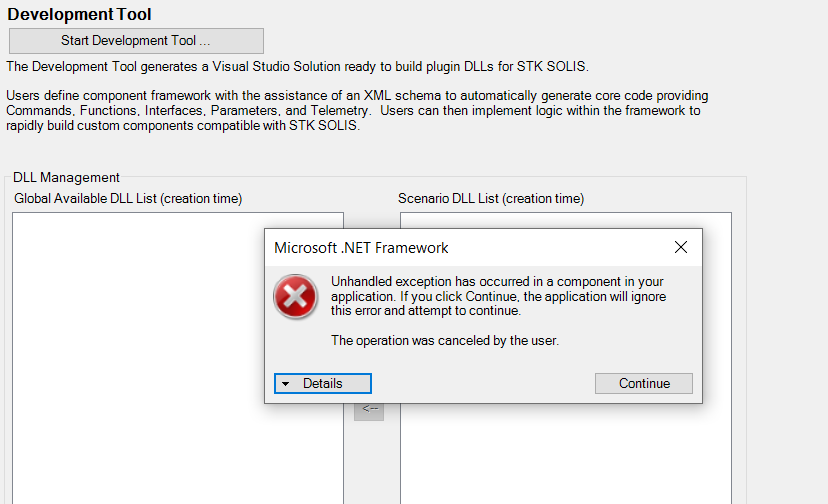Viewport: 828px width, 504px height.
Task: Click the Microsoft .NET Framework title bar
Action: pyautogui.click(x=450, y=247)
